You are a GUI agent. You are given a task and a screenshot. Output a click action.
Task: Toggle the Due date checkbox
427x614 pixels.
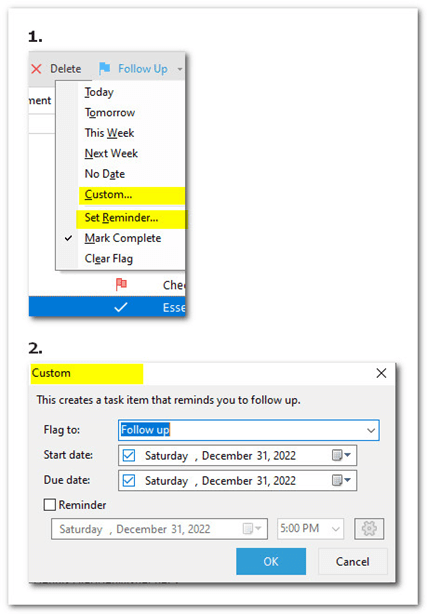click(129, 480)
